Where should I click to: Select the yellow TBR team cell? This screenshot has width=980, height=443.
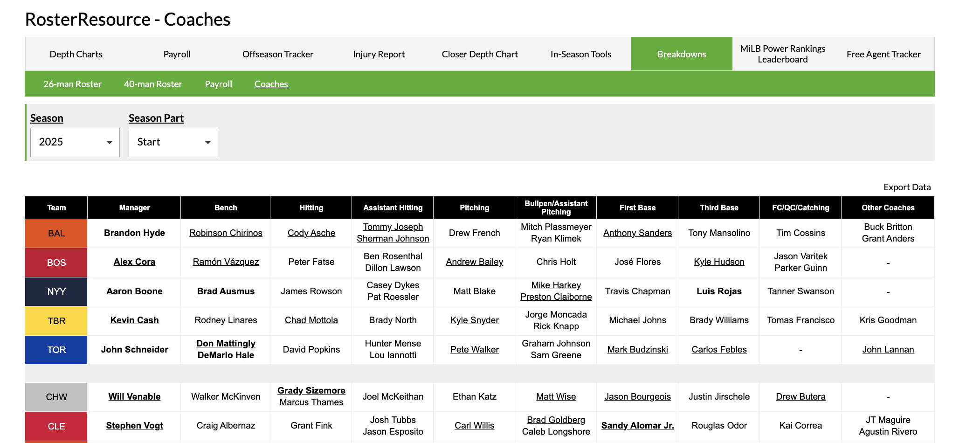coord(56,321)
